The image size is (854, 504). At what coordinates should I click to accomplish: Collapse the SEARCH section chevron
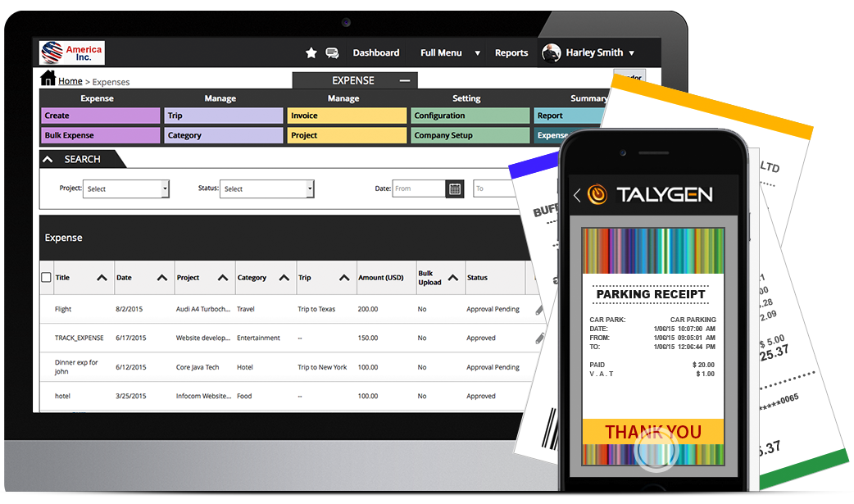click(48, 159)
